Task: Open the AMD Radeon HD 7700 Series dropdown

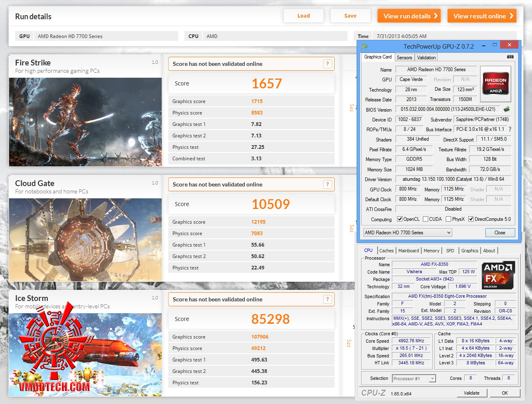Action: 408,233
